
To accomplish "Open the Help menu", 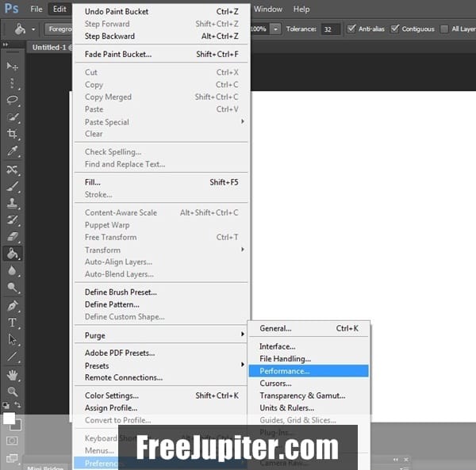I will point(301,9).
